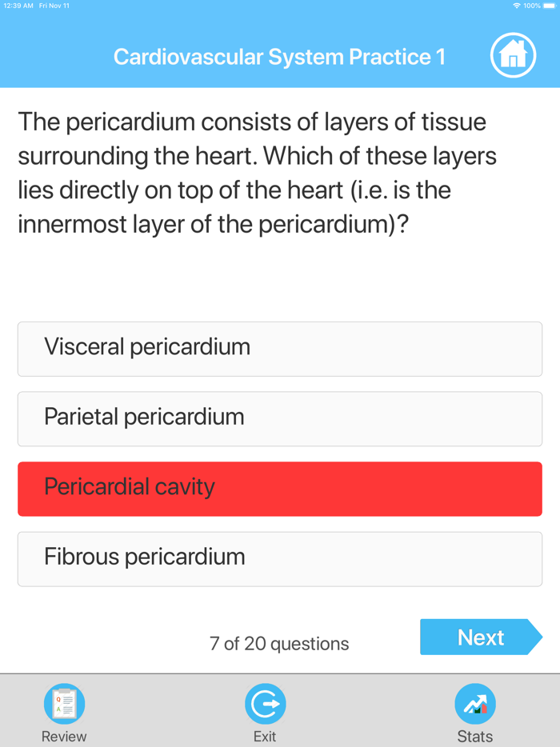Select answer Fibrous pericardium

279,558
